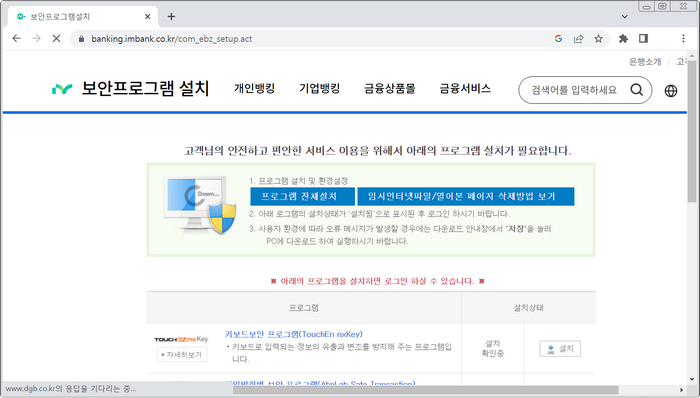Image resolution: width=700 pixels, height=398 pixels.
Task: Open the 기업뱅킹 menu
Action: click(320, 88)
